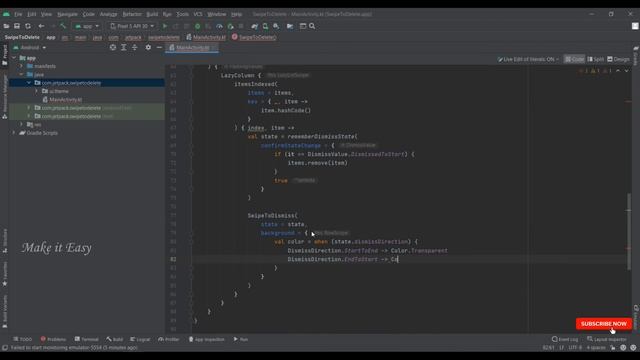Open the File menu
The height and width of the screenshot is (360, 640).
(18, 14)
